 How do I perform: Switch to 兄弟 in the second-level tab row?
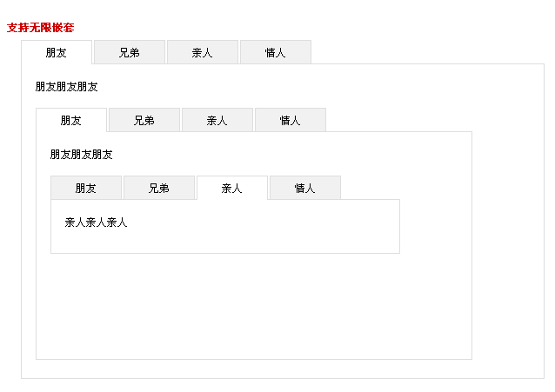point(144,120)
